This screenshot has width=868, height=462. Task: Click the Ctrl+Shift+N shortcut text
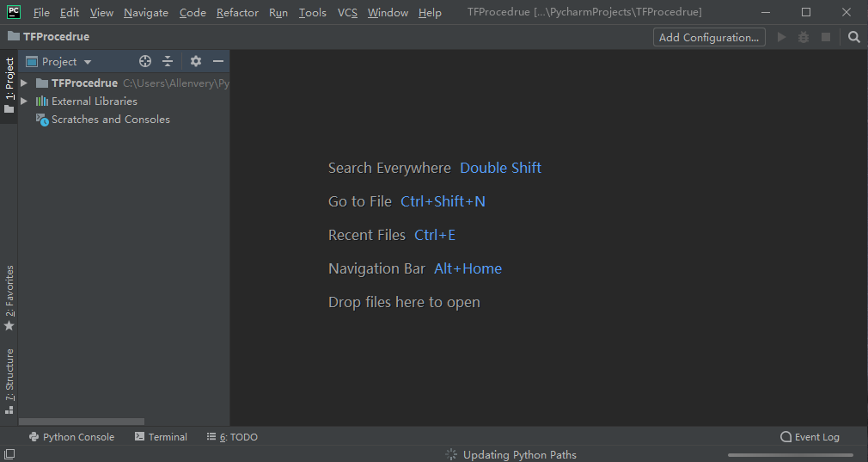coord(443,201)
